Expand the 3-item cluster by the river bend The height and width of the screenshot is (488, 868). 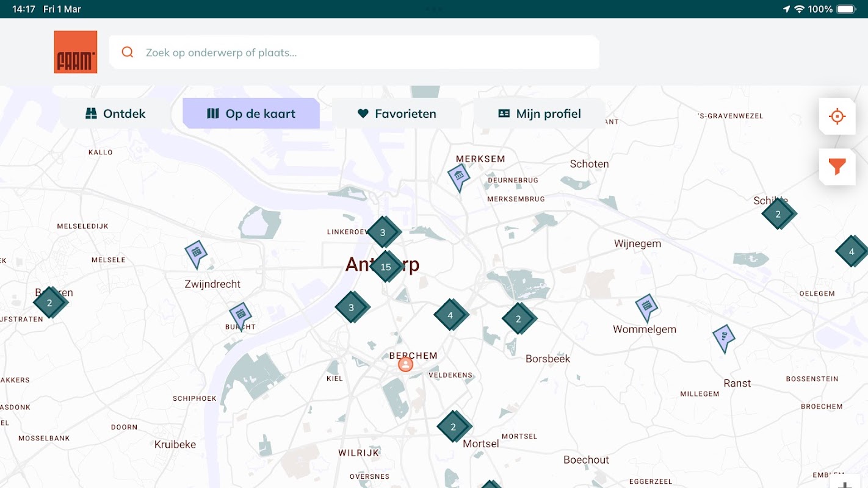click(x=352, y=307)
